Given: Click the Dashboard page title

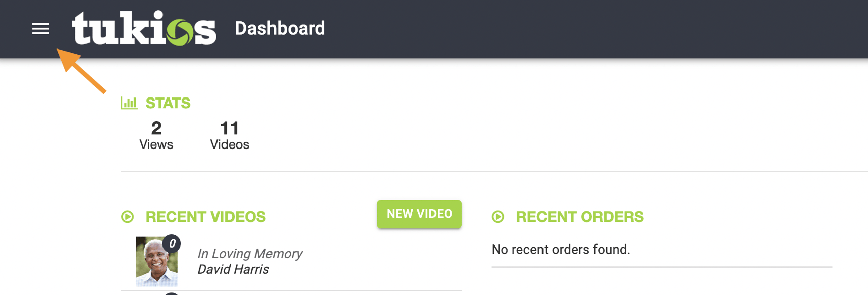Looking at the screenshot, I should [x=280, y=29].
